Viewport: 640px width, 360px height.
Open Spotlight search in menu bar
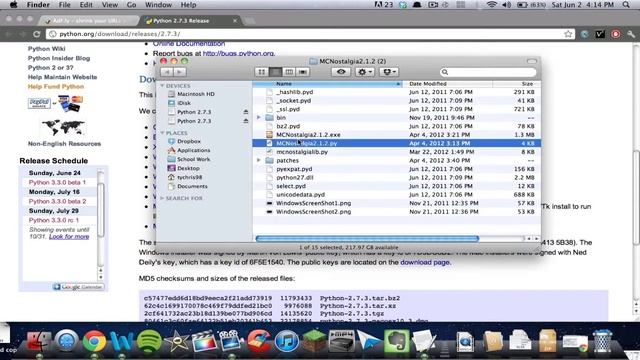[626, 5]
